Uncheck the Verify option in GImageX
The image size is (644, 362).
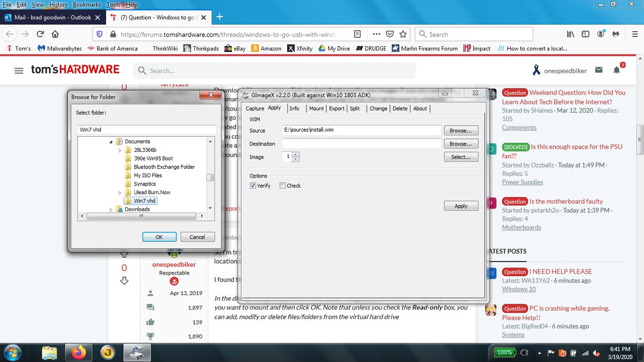click(x=253, y=186)
